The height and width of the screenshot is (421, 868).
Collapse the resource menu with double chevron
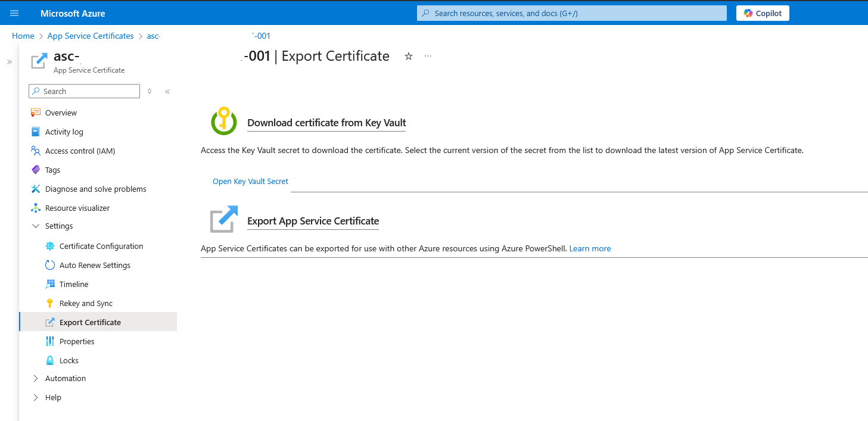tap(167, 91)
